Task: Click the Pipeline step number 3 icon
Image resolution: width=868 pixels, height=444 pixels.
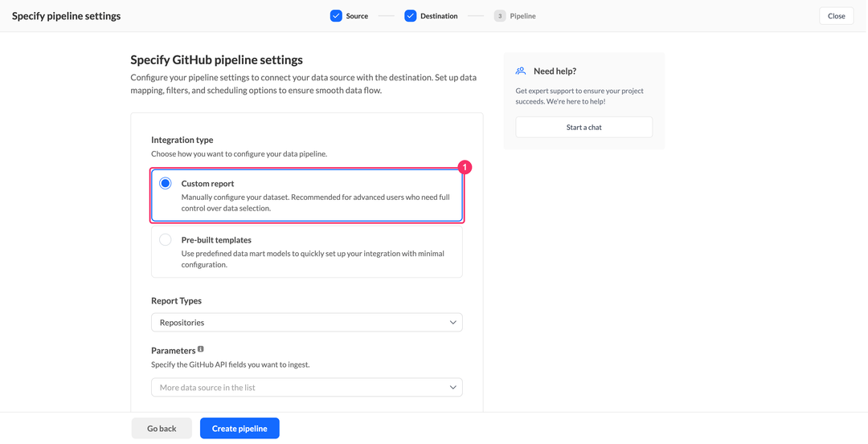Action: click(x=500, y=16)
